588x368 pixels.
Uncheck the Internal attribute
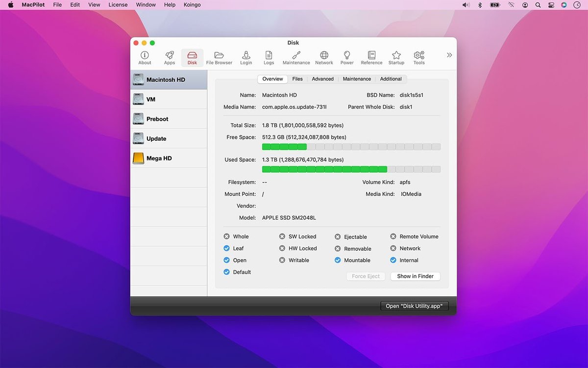(x=392, y=260)
